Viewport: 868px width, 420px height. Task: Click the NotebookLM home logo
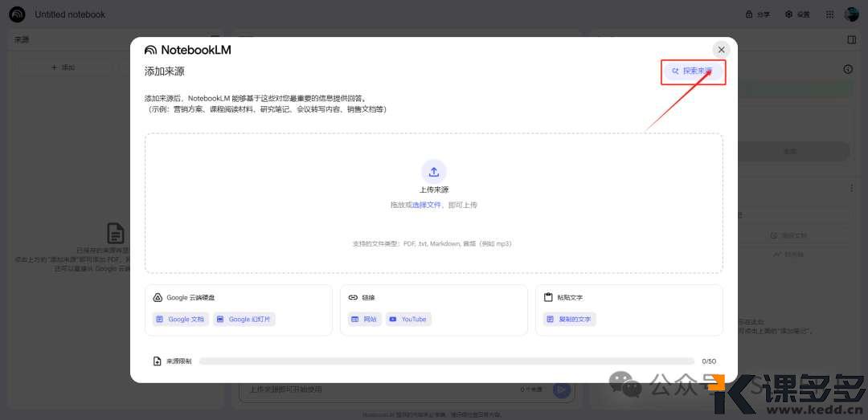tap(17, 14)
